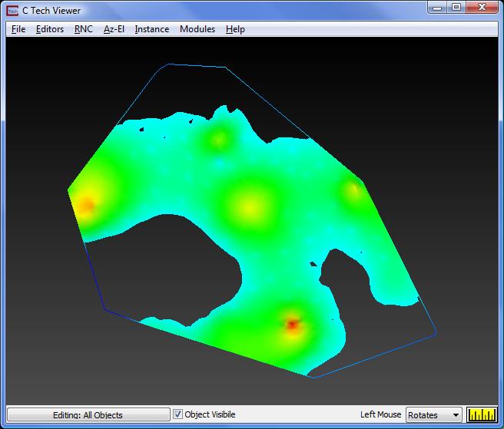The image size is (504, 429).
Task: Open the Editors menu
Action: [50, 29]
